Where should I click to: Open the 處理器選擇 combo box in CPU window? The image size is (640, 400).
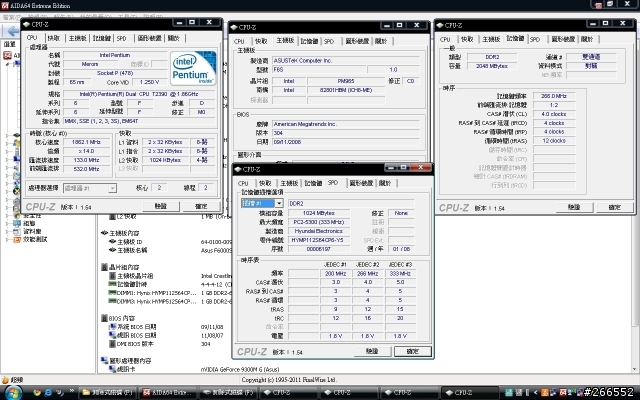[x=112, y=188]
